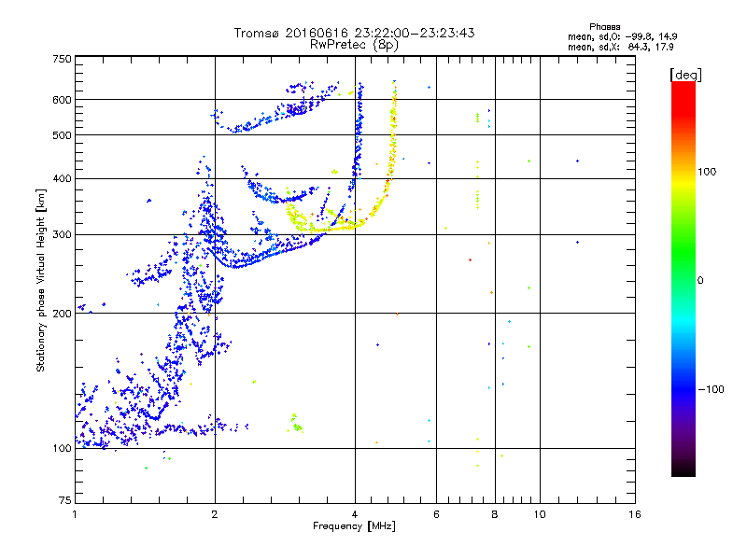This screenshot has height=560, width=747.
Task: Click the x-axis tick label '4'
Action: pos(355,514)
